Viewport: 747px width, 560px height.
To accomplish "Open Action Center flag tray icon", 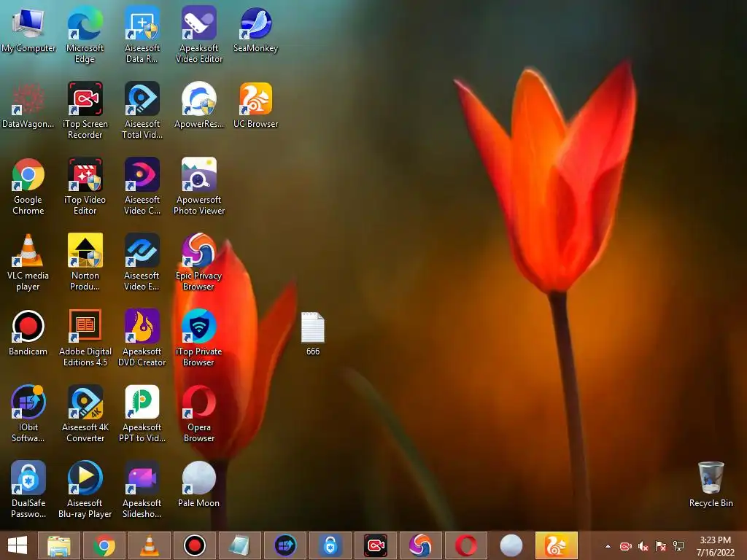I will pyautogui.click(x=661, y=546).
